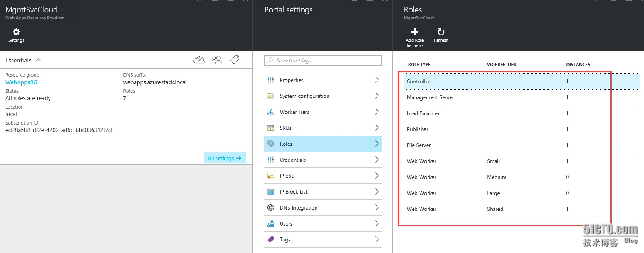Click the Search settings field
The image size is (644, 253).
323,61
